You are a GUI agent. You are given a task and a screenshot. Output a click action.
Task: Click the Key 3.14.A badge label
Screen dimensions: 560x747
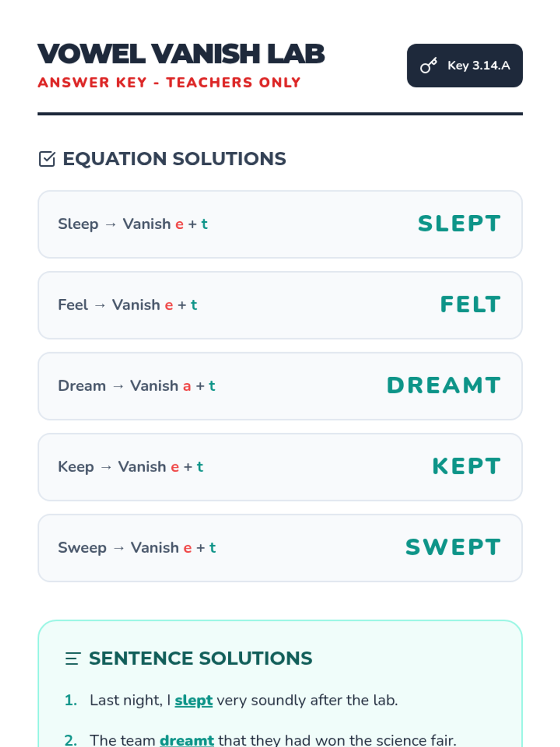click(478, 66)
